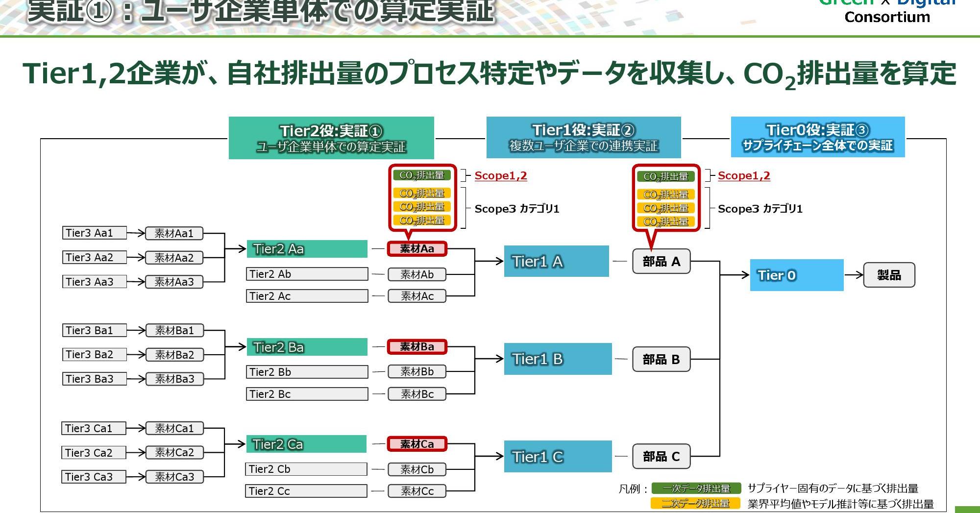
Task: Select the green 一次データ排出量 legend swatch
Action: pyautogui.click(x=696, y=489)
